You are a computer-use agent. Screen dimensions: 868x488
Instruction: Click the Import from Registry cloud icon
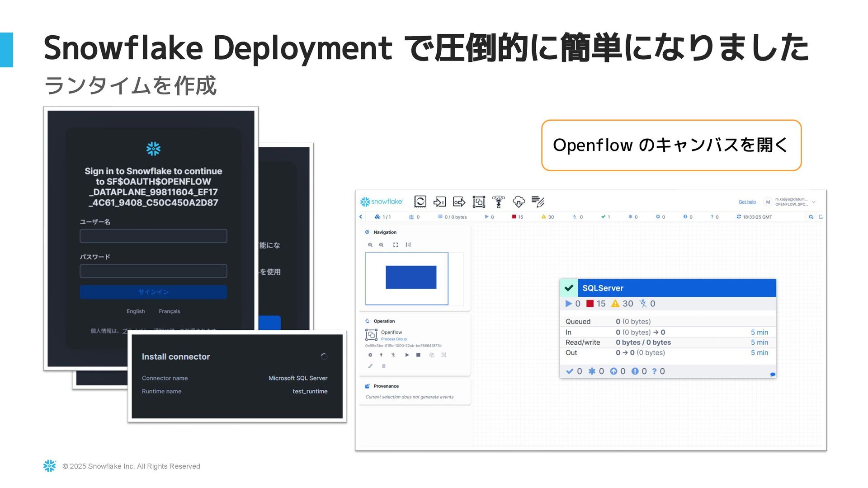[519, 202]
